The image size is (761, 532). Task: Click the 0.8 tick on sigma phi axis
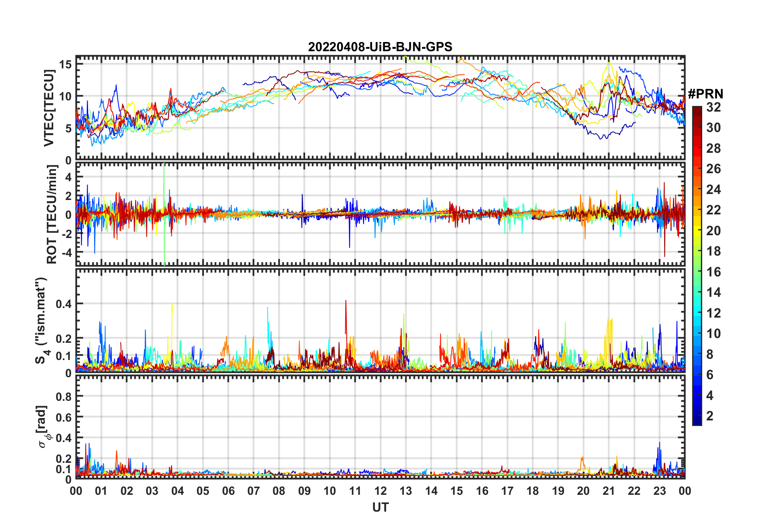(x=64, y=396)
